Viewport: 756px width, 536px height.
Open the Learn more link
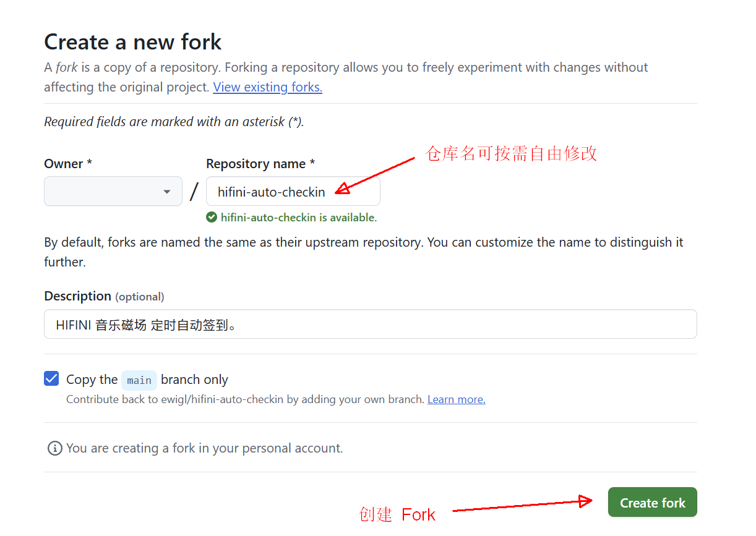[x=456, y=399]
